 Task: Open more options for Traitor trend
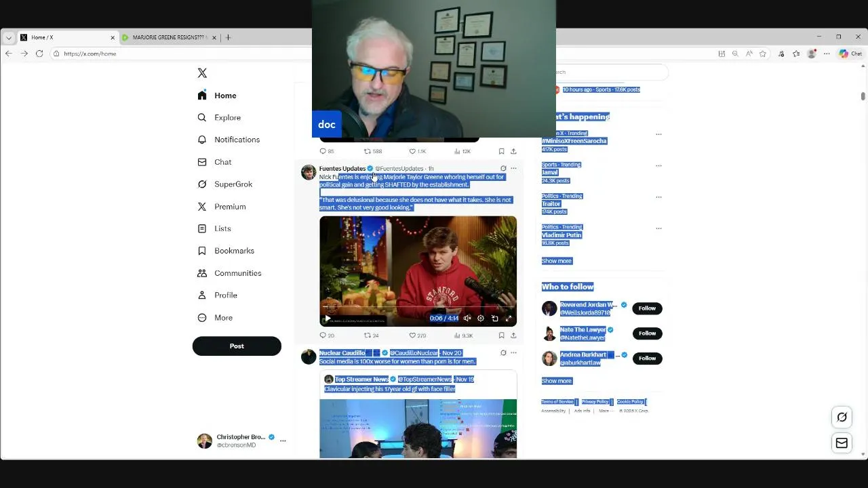(658, 197)
